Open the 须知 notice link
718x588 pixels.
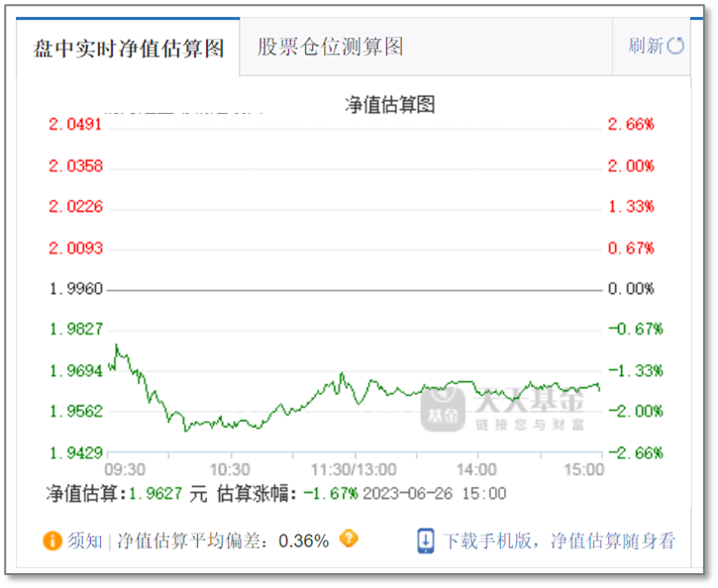pos(85,540)
